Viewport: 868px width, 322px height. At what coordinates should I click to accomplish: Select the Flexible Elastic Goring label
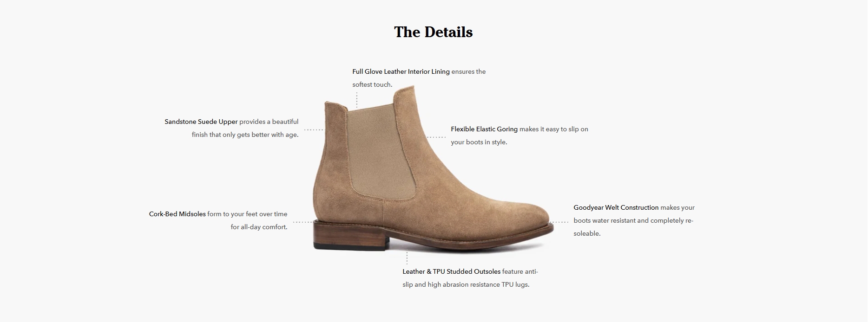484,129
